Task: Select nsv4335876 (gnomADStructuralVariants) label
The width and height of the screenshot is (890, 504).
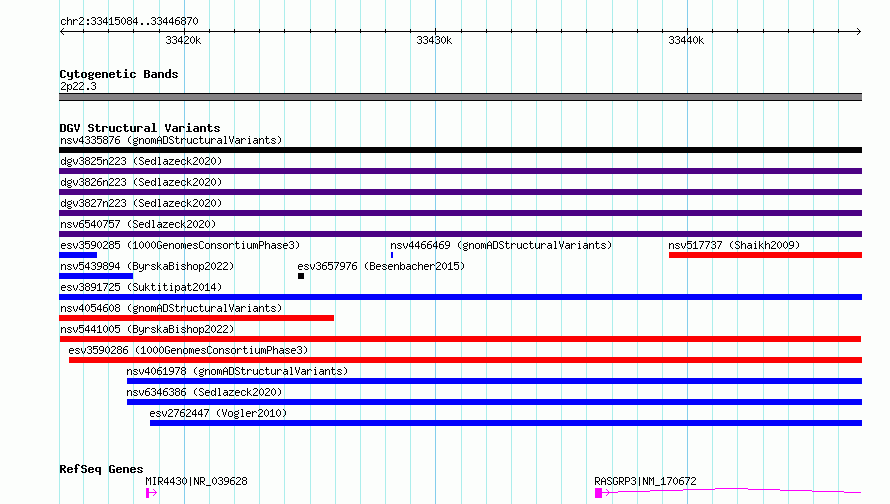Action: click(x=171, y=140)
